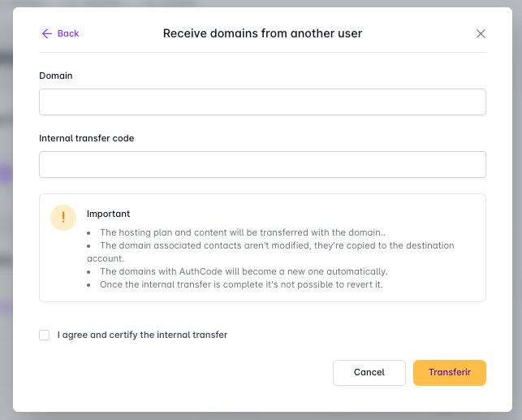Check the agree and certify checkbox
522x420 pixels.
(x=45, y=335)
